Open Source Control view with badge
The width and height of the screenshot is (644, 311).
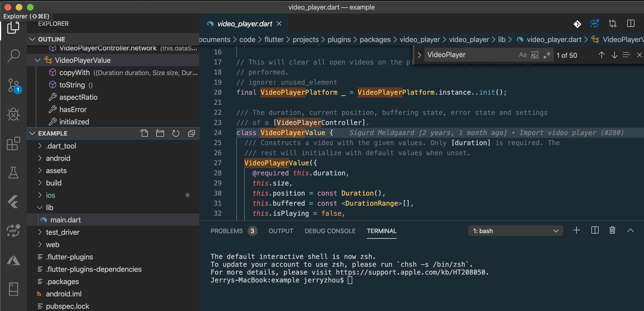point(13,85)
